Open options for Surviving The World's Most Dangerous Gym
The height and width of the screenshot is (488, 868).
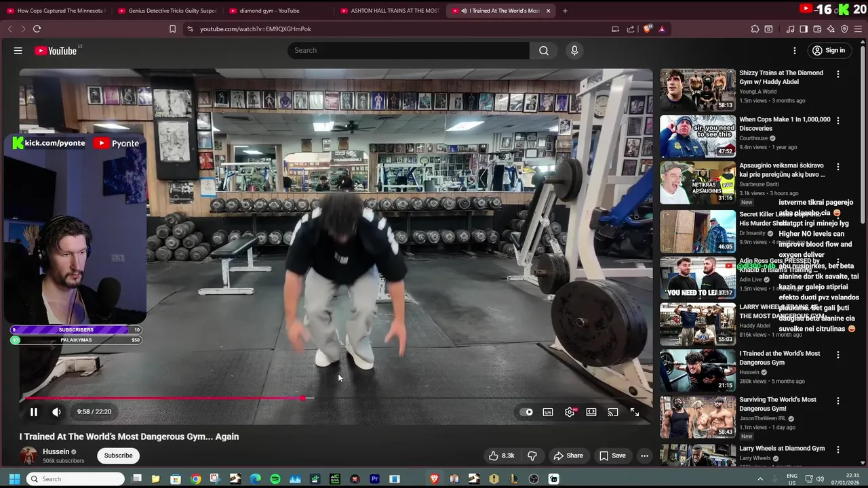tap(838, 401)
